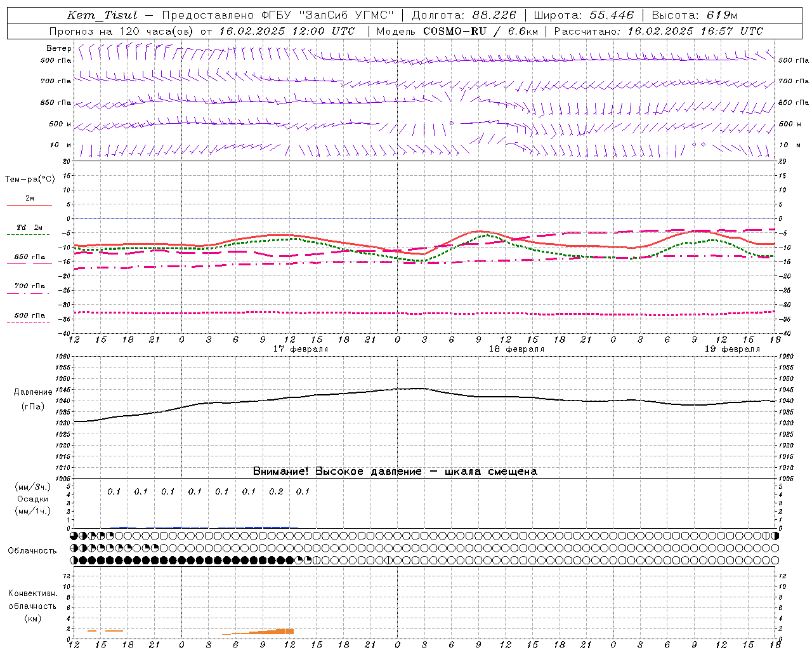Click the (мм/3ч.) precipitation unit label
Viewport: 812px width, 650px height.
pyautogui.click(x=33, y=487)
